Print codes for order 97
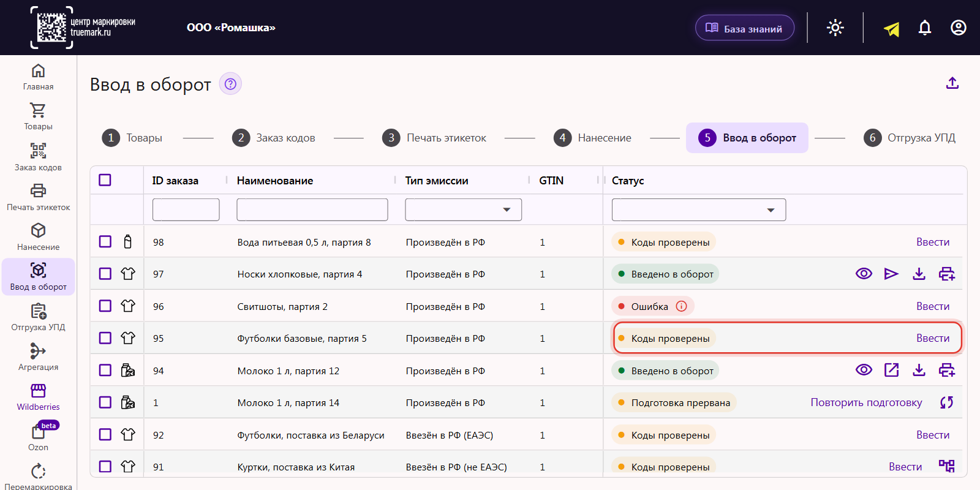This screenshot has height=490, width=980. point(947,274)
